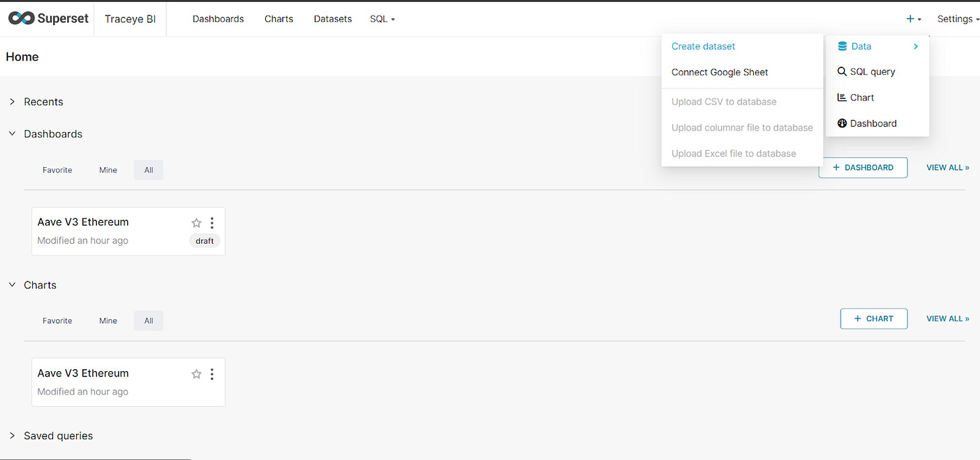Image resolution: width=980 pixels, height=460 pixels.
Task: Click the + DASHBOARD button
Action: [x=863, y=168]
